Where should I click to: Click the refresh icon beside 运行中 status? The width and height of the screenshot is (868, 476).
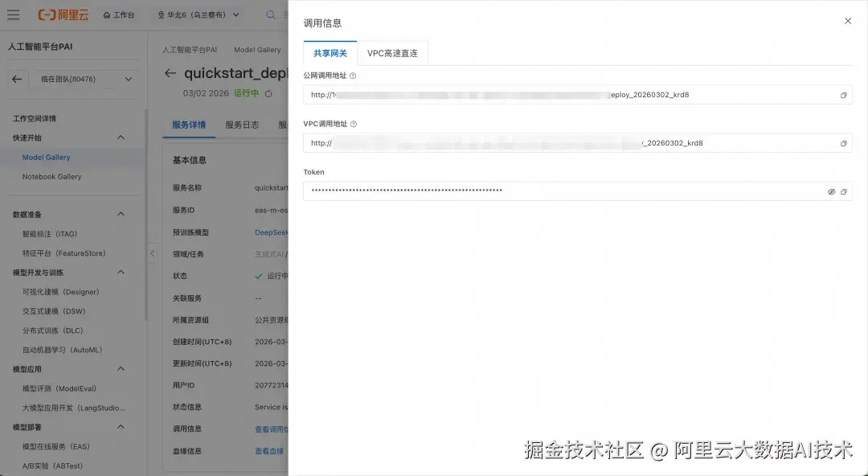[x=268, y=94]
